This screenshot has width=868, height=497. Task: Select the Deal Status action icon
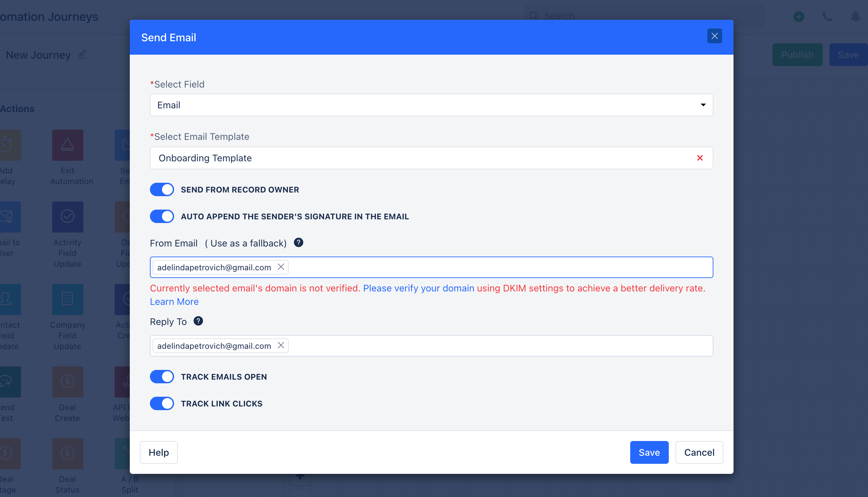68,454
